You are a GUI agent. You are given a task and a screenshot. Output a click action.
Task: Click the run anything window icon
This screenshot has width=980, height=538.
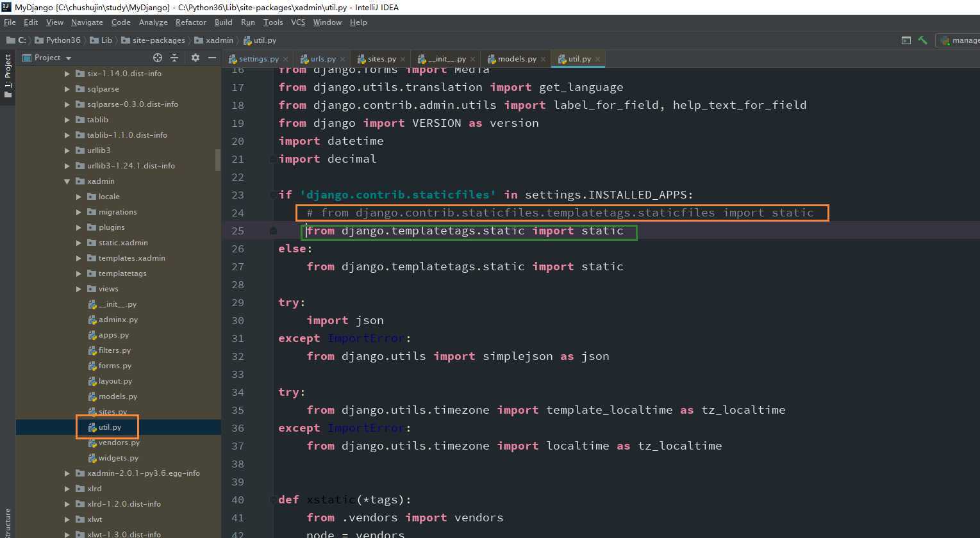click(x=906, y=40)
